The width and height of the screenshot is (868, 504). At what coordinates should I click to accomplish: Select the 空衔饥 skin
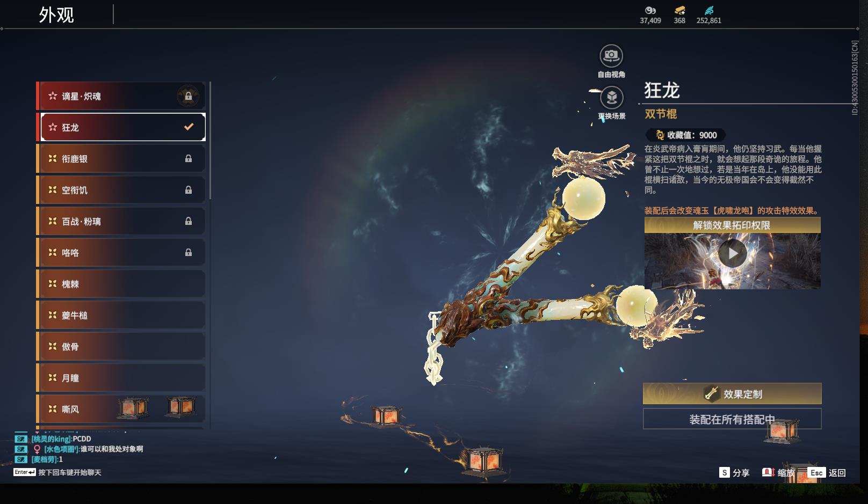point(121,190)
